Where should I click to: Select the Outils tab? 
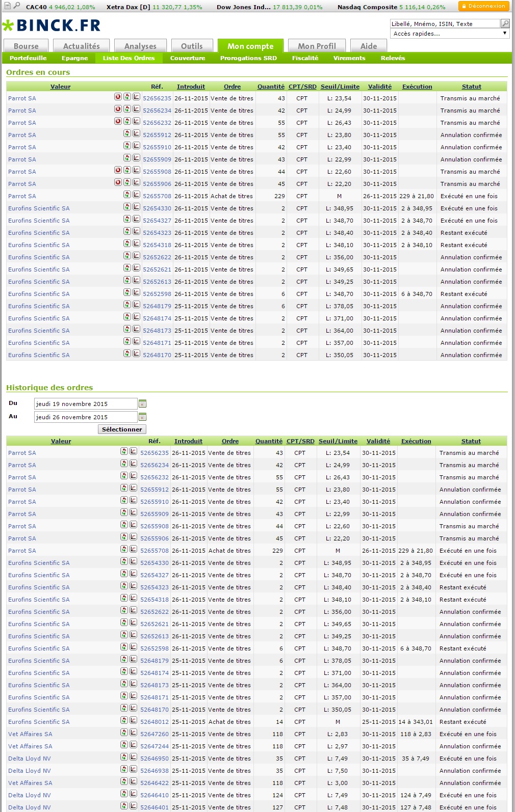(x=192, y=46)
